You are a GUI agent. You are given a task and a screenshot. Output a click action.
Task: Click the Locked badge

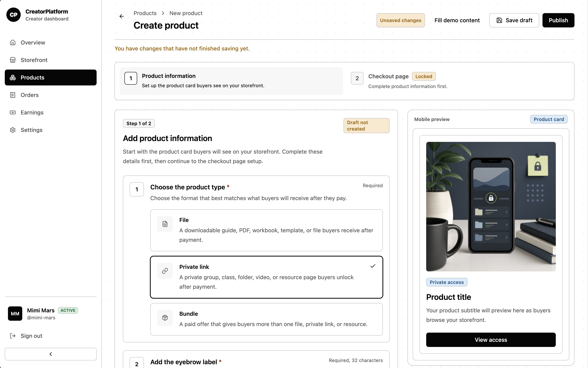(423, 77)
